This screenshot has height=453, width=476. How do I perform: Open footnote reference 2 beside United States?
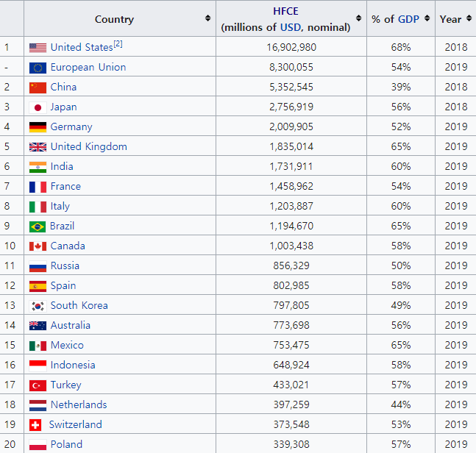(x=118, y=44)
